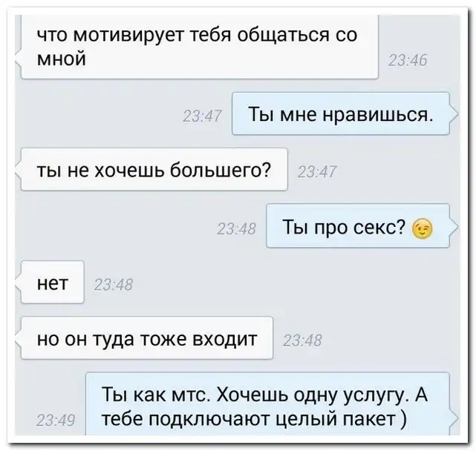Click the 'Ты мне нравишься.' message bubble
The image size is (476, 451).
pyautogui.click(x=341, y=114)
